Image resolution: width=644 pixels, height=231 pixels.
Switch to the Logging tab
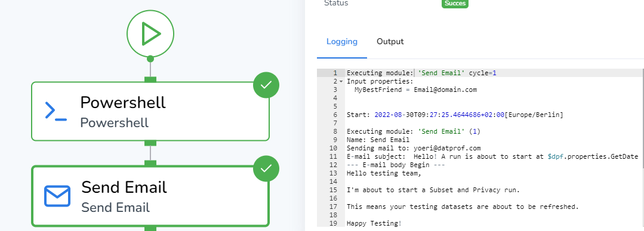tap(342, 42)
